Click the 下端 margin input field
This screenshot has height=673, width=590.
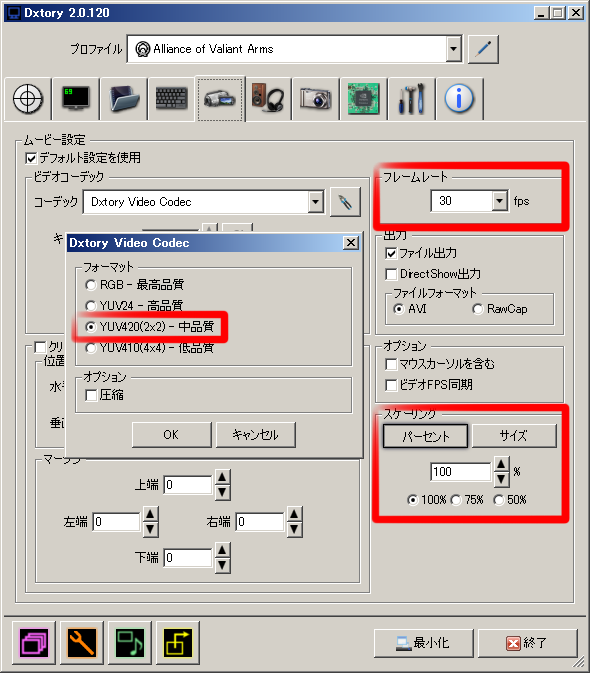tap(188, 558)
